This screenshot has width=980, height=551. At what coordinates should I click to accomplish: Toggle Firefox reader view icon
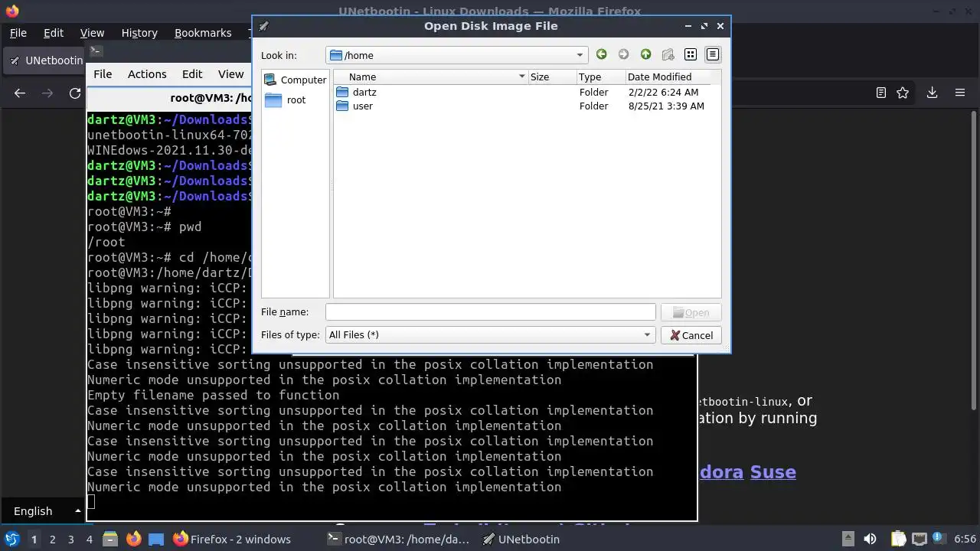point(880,93)
